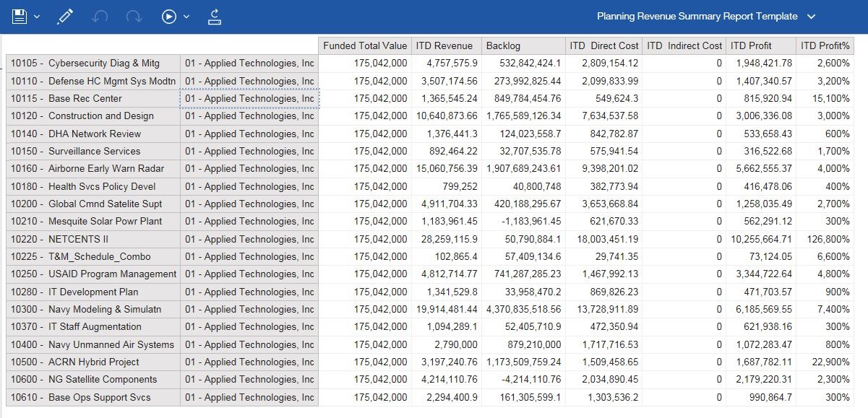
Task: Expand the dropdown arrow beside Run icon
Action: 186,17
